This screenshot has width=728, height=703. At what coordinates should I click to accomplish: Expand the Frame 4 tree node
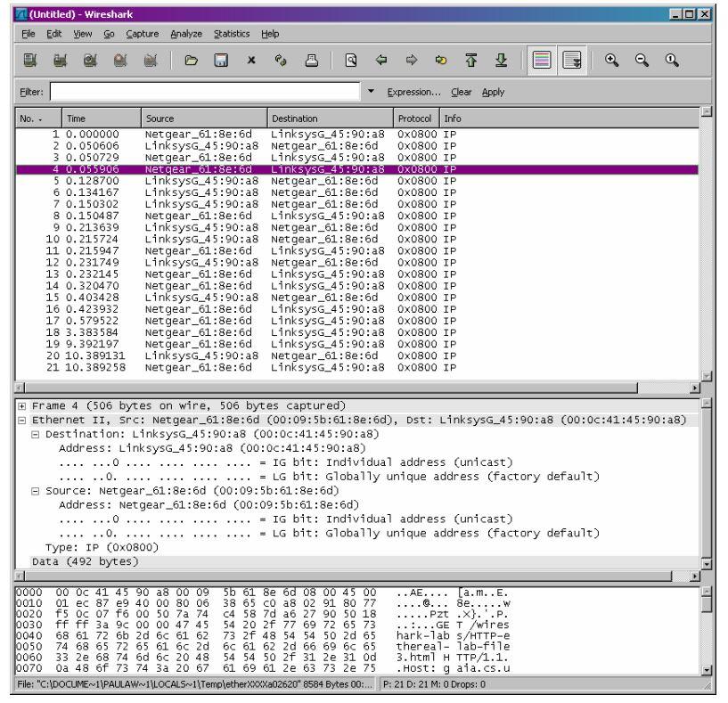pos(21,406)
